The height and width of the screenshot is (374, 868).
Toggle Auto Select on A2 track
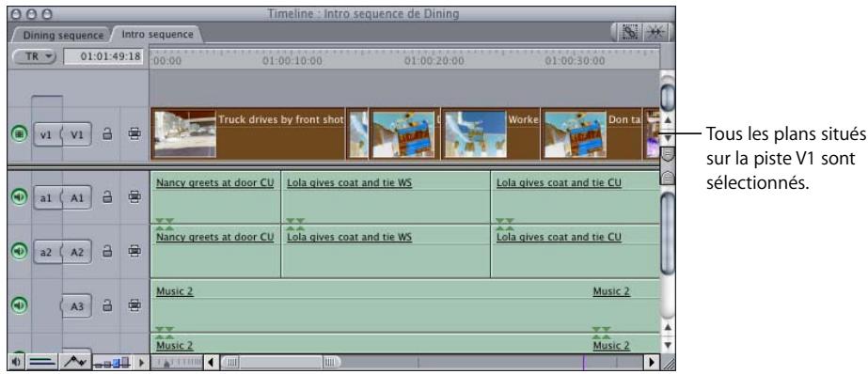[134, 251]
